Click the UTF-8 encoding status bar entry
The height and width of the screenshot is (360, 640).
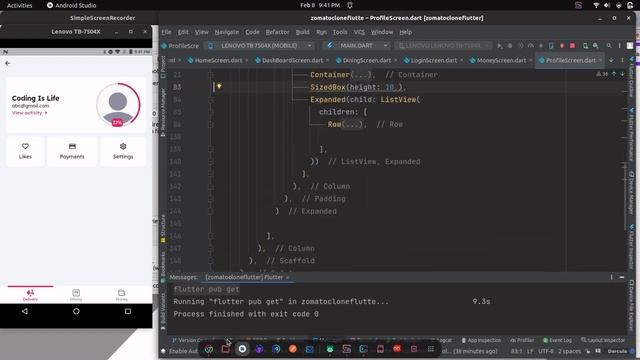(x=546, y=351)
